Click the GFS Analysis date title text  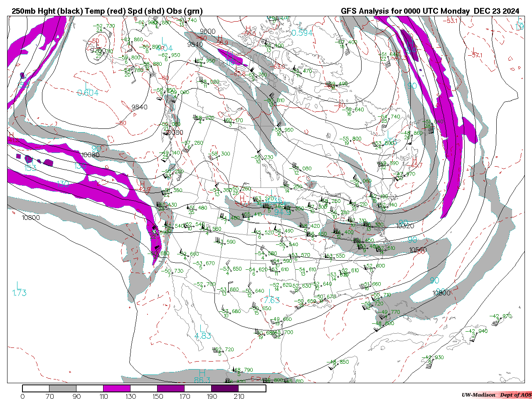click(430, 11)
